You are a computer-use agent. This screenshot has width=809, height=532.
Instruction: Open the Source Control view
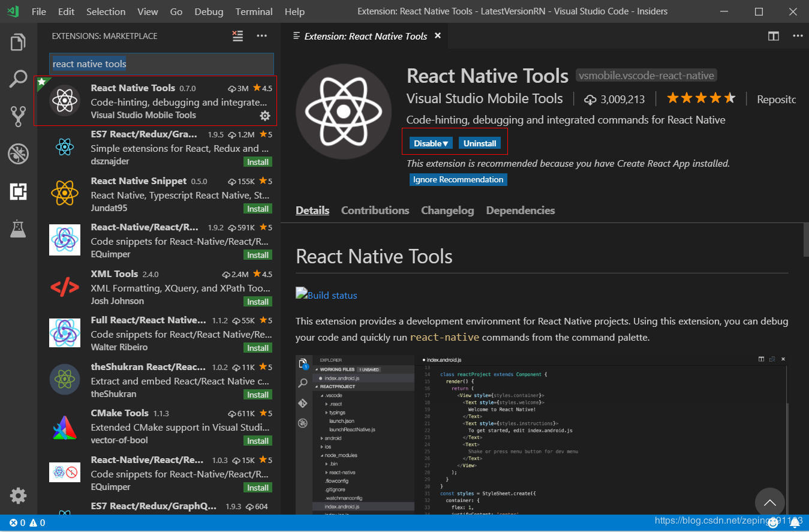(x=19, y=116)
